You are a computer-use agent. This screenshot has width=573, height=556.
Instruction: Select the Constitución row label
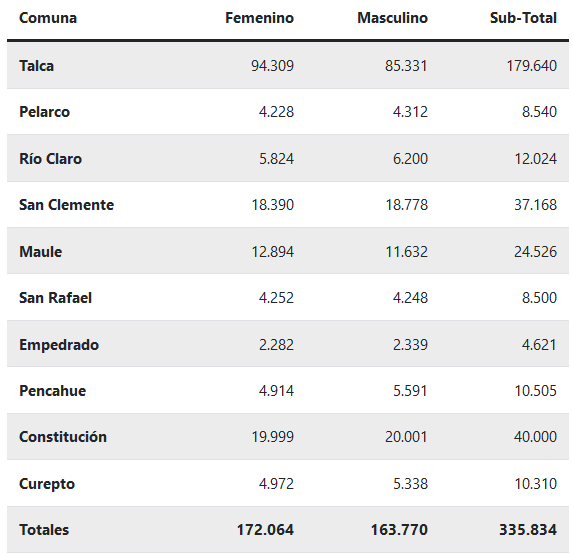63,436
